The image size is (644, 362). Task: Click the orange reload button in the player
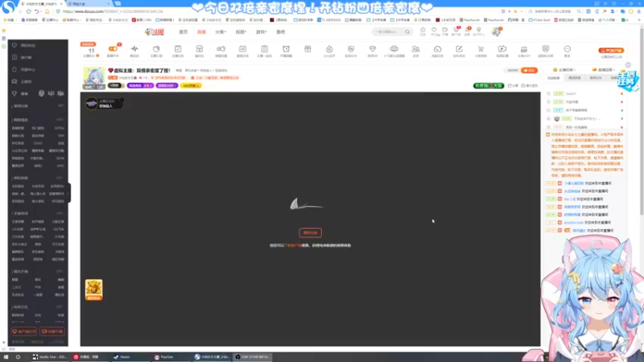(310, 232)
